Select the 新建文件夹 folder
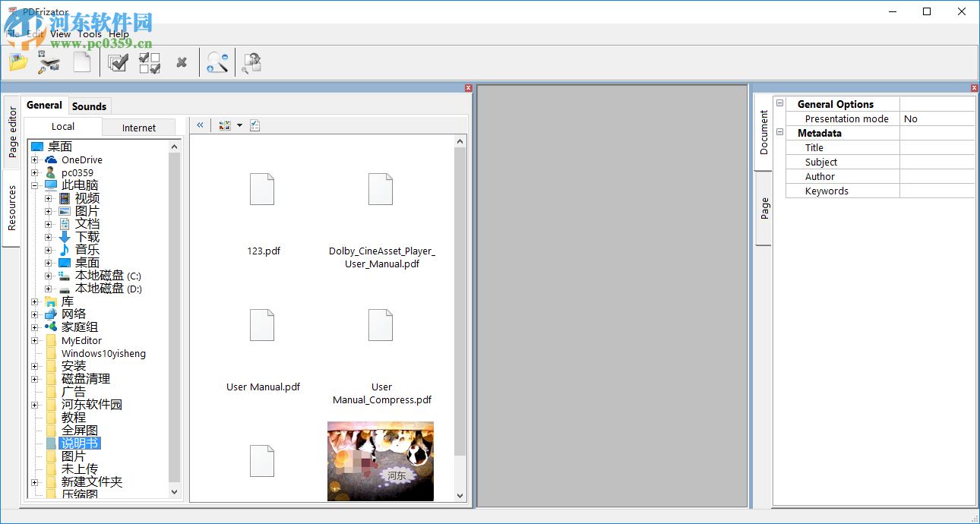Screen dimensions: 980x524 (92, 482)
